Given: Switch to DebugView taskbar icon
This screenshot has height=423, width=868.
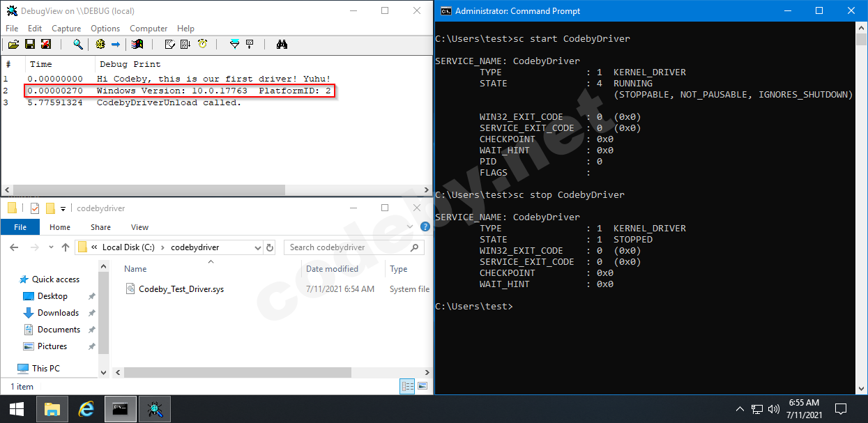Looking at the screenshot, I should [x=154, y=409].
